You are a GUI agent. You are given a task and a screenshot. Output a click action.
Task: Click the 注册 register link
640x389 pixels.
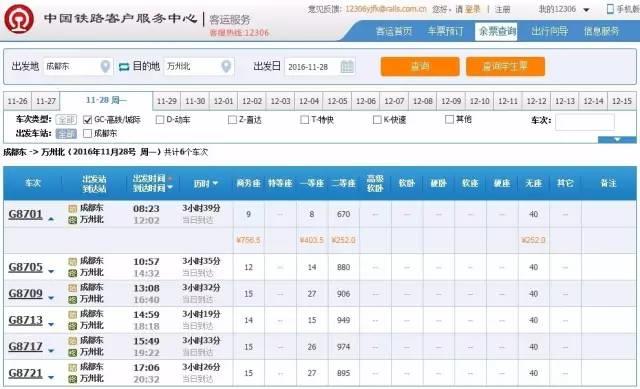coord(502,9)
